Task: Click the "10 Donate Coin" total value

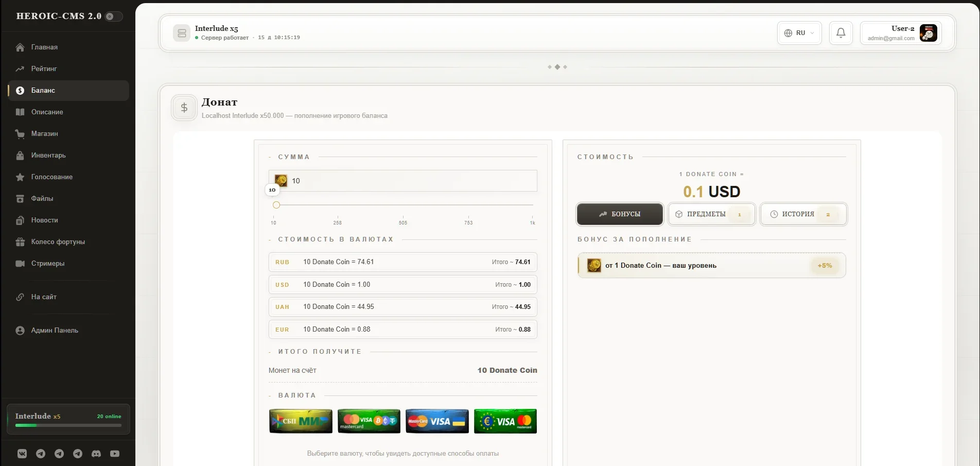Action: (x=507, y=370)
